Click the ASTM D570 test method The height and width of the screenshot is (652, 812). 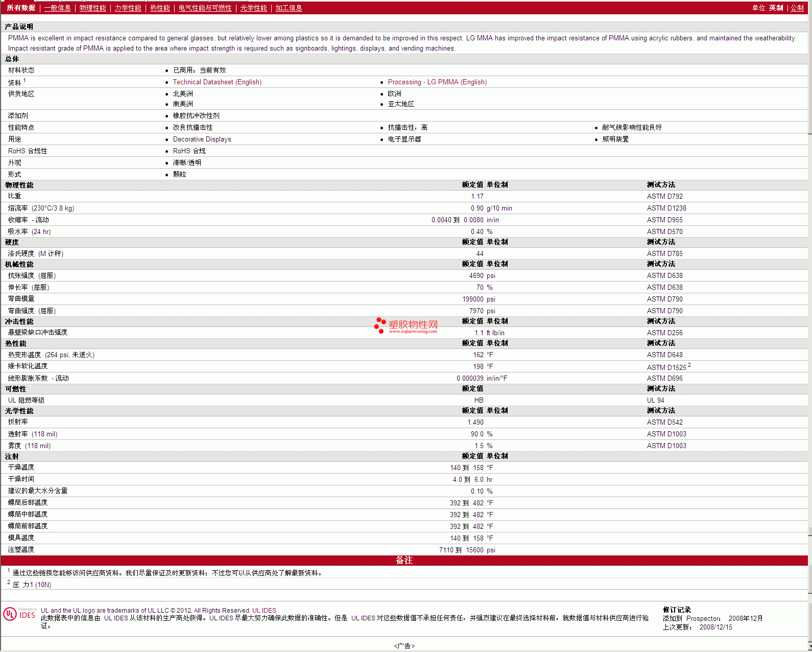664,232
